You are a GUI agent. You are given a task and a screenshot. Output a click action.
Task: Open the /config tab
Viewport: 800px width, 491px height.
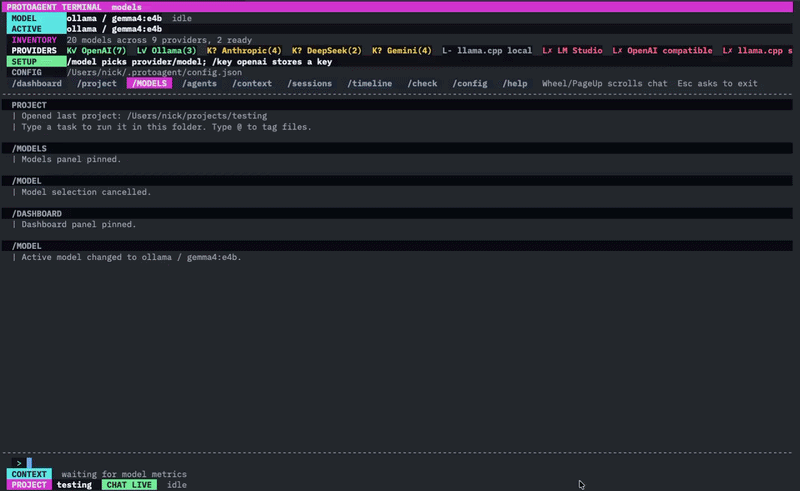click(x=469, y=83)
